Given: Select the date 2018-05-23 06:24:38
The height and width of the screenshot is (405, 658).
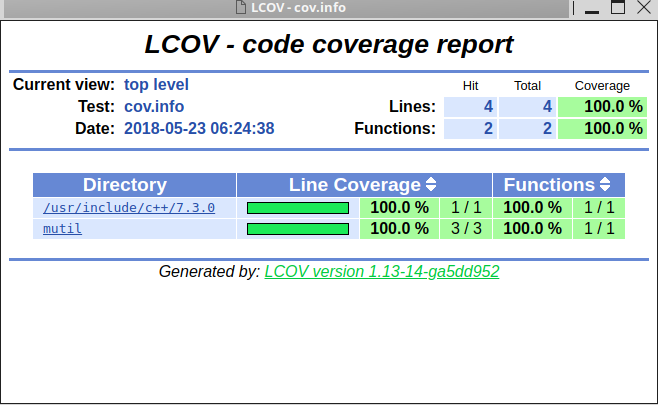Looking at the screenshot, I should 199,128.
